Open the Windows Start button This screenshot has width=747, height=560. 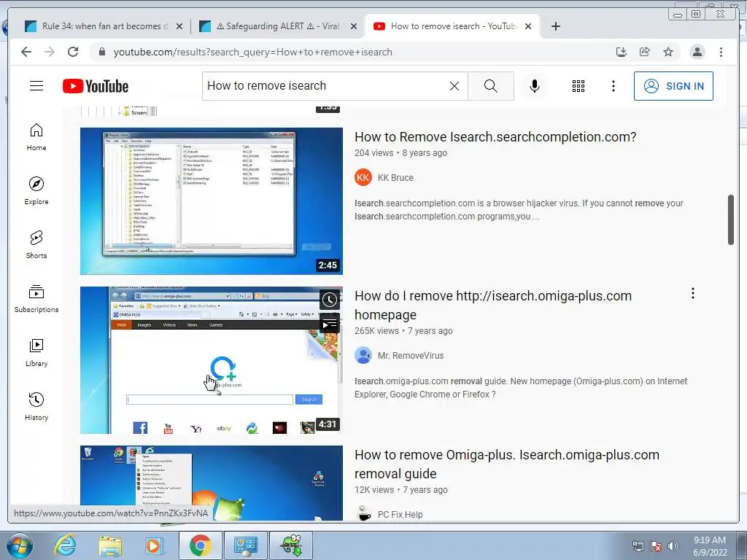pyautogui.click(x=19, y=545)
